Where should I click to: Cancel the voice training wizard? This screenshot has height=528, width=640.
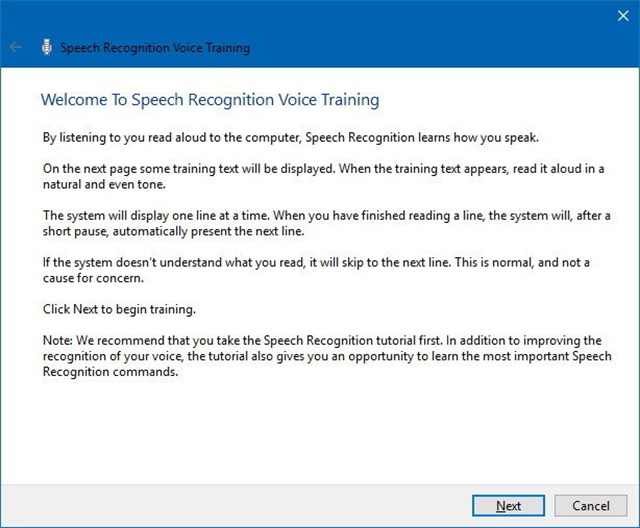(x=590, y=505)
